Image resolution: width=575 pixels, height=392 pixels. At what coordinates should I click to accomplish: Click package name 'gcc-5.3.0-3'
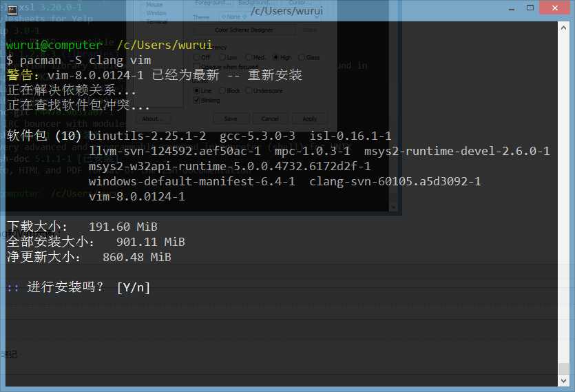coord(258,136)
